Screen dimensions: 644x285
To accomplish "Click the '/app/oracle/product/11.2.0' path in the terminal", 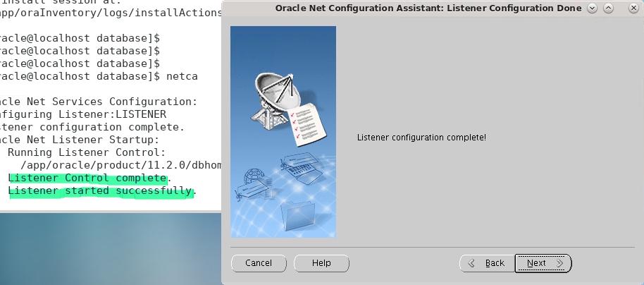I will click(120, 165).
